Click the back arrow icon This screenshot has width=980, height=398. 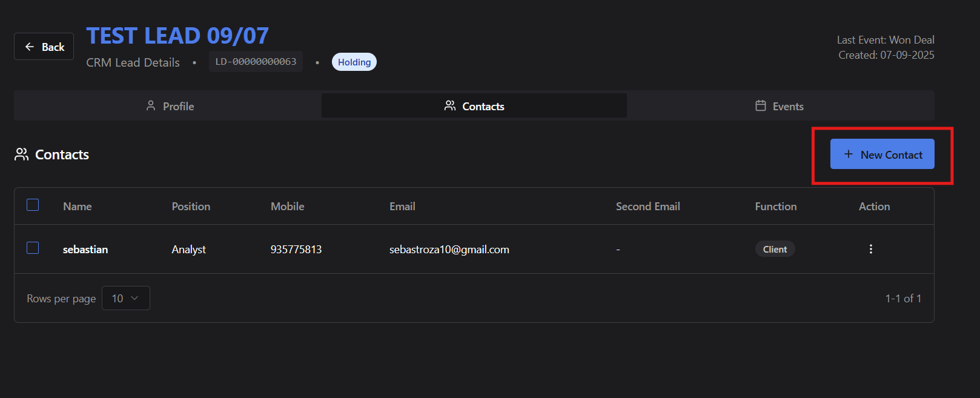[29, 47]
